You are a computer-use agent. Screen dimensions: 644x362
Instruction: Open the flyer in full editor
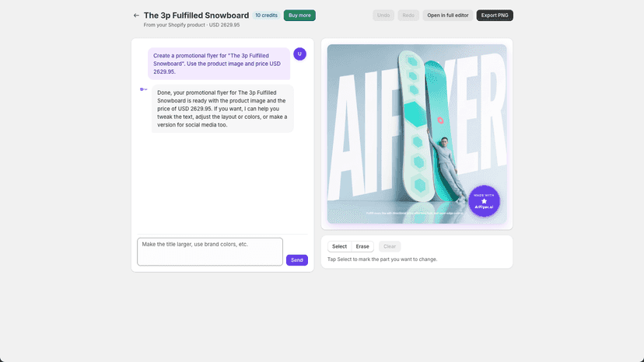(448, 16)
